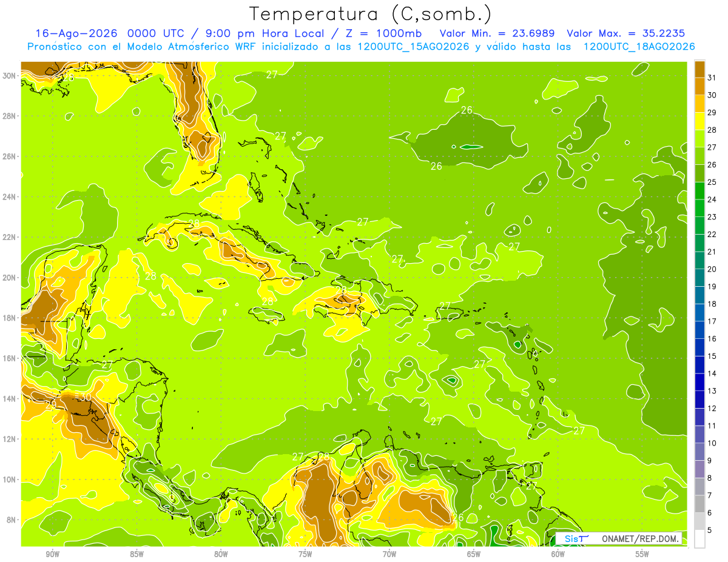Click the 18N latitude axis label
728x562 pixels.
(9, 318)
